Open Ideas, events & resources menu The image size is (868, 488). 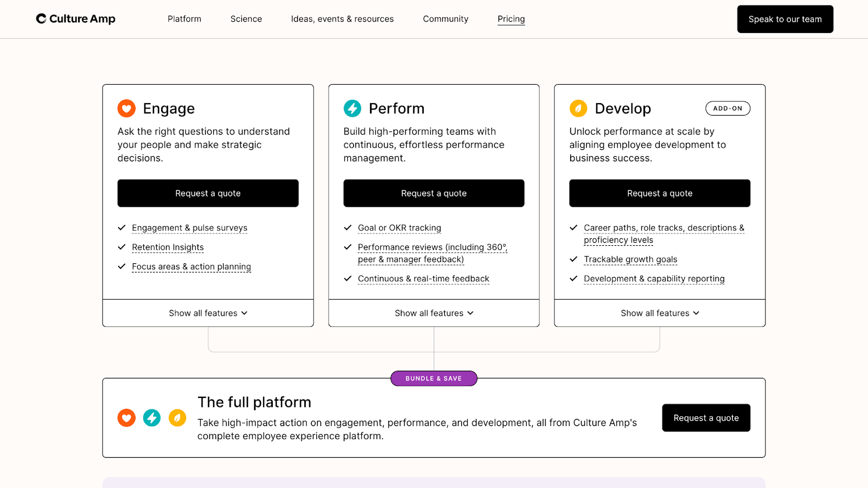[342, 19]
